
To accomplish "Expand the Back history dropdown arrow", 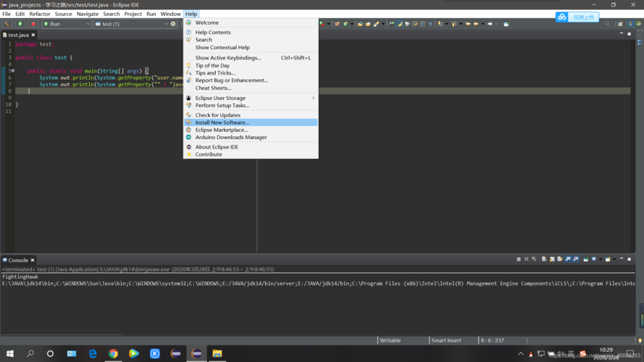I will [x=482, y=24].
